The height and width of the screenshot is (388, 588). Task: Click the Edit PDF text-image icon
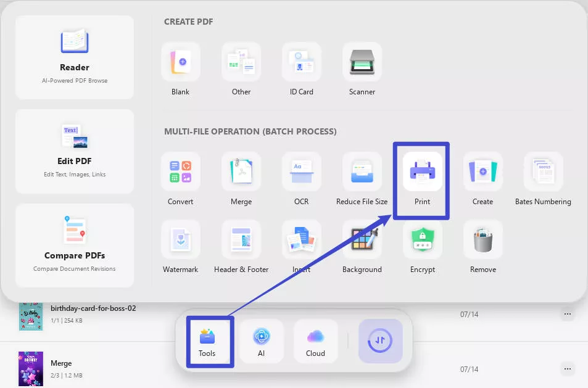75,137
